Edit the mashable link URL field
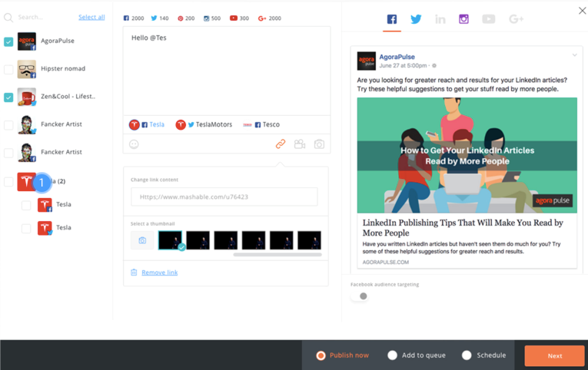Screen dimensions: 588x370 (224, 197)
